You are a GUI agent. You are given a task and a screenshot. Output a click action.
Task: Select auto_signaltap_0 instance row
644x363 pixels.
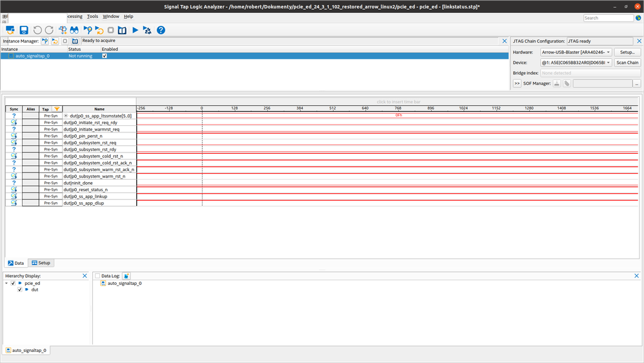254,56
